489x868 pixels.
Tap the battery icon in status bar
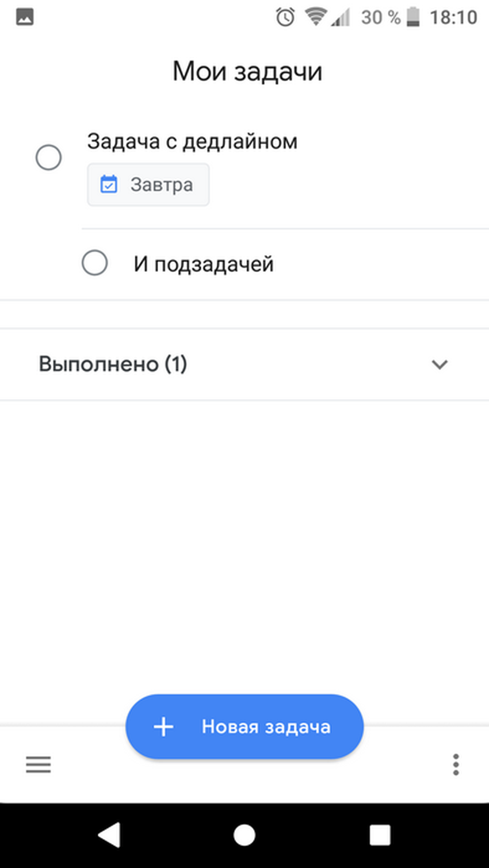413,17
